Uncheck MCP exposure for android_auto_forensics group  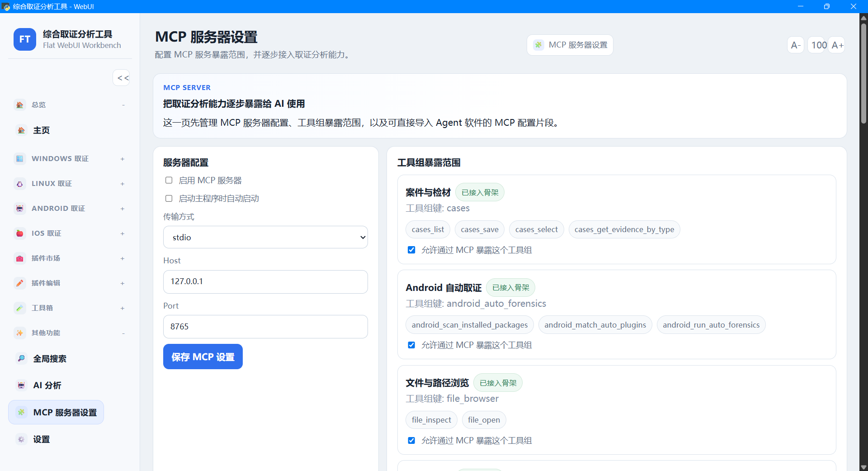pyautogui.click(x=411, y=345)
